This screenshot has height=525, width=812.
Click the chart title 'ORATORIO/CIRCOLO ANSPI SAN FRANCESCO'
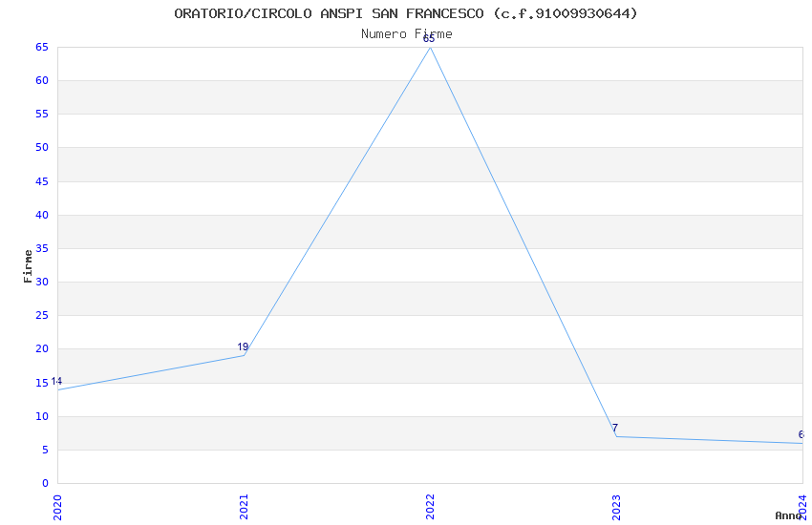point(329,13)
